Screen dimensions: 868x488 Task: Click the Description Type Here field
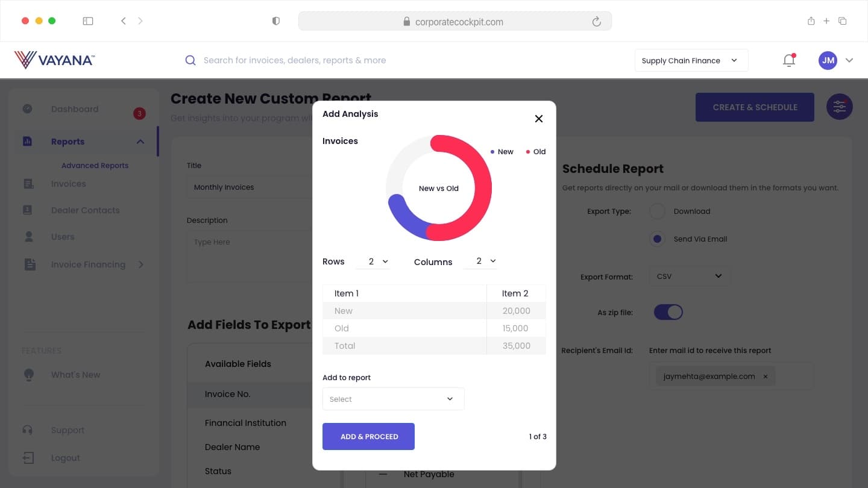pos(250,258)
